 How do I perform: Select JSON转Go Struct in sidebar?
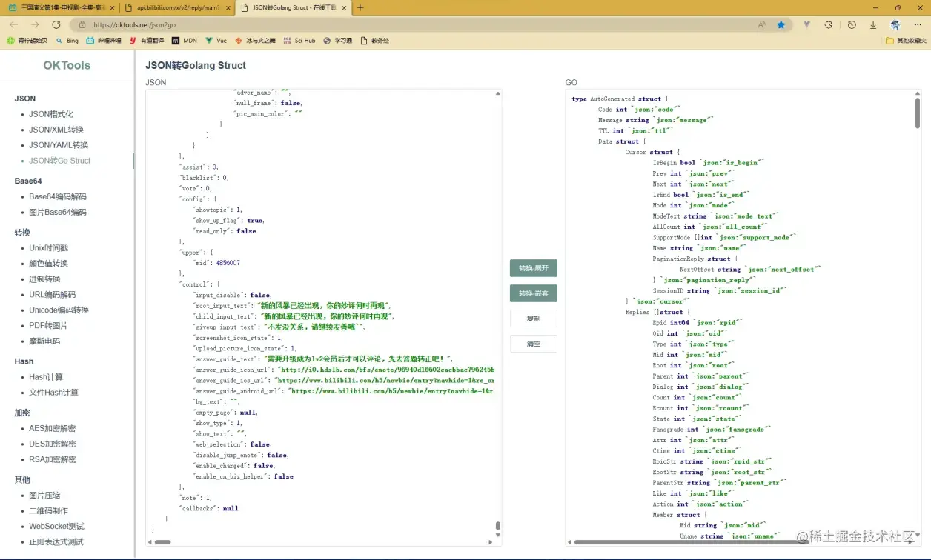pos(60,161)
